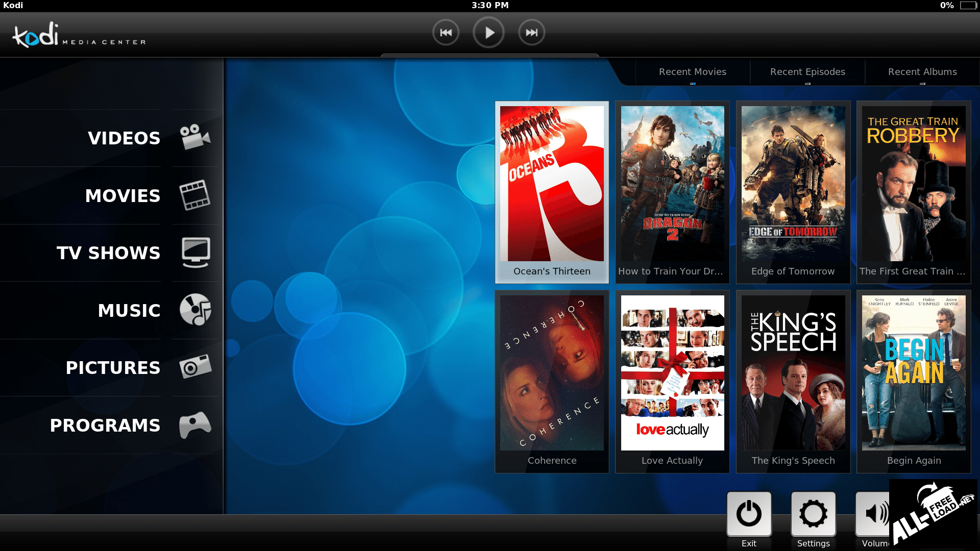Select Ocean's Thirteen movie poster
This screenshot has height=551, width=980.
[552, 184]
